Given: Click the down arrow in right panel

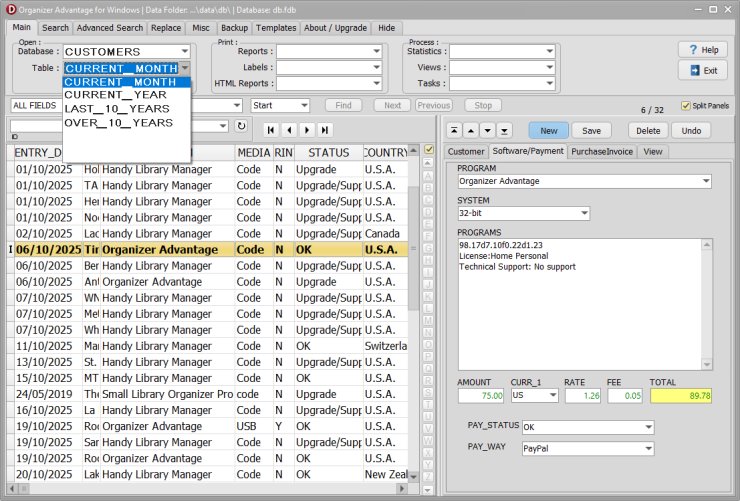Looking at the screenshot, I should [x=488, y=131].
